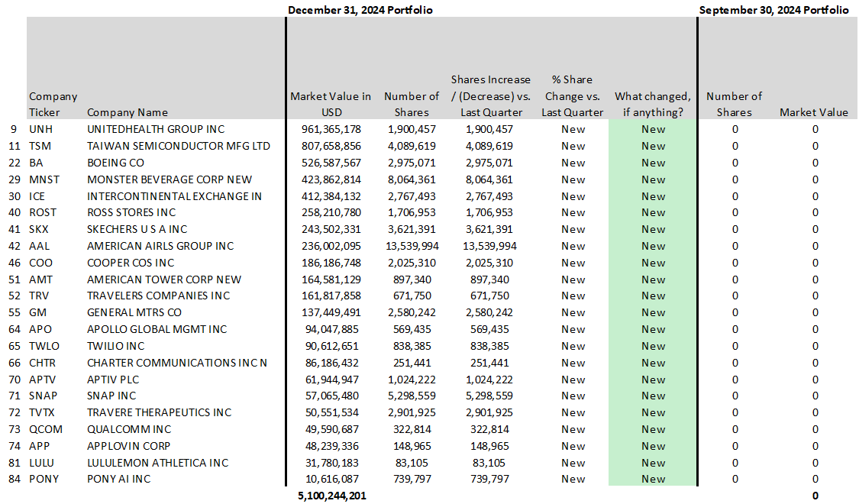Select the MNST ticker cell
Viewport: 859px width, 504px height.
(44, 179)
